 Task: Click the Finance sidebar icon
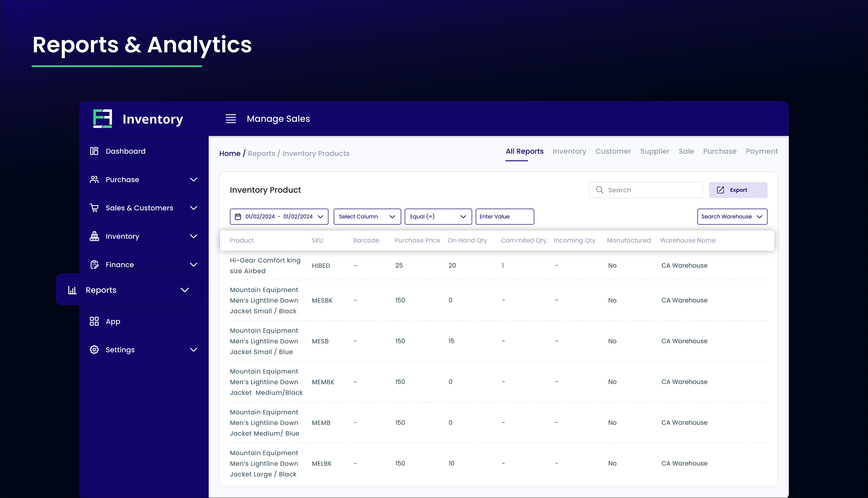(94, 264)
